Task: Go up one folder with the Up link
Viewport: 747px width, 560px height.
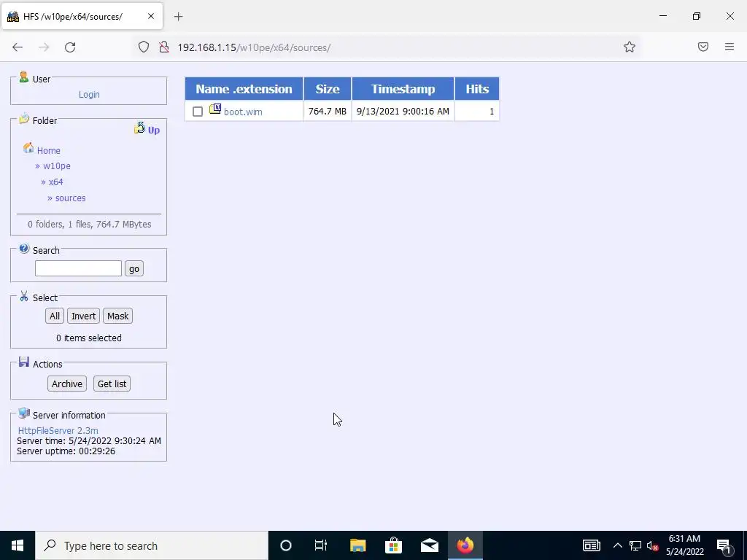Action: point(147,129)
